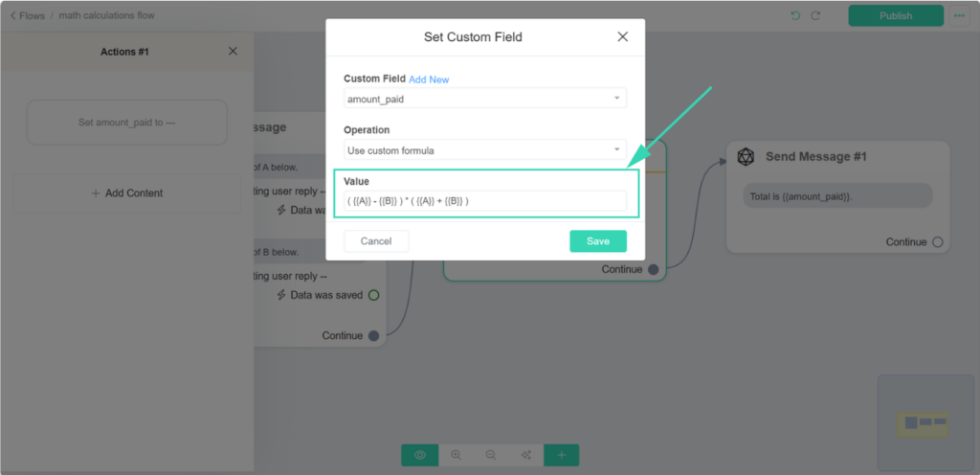Click the undo arrow icon

pos(795,15)
